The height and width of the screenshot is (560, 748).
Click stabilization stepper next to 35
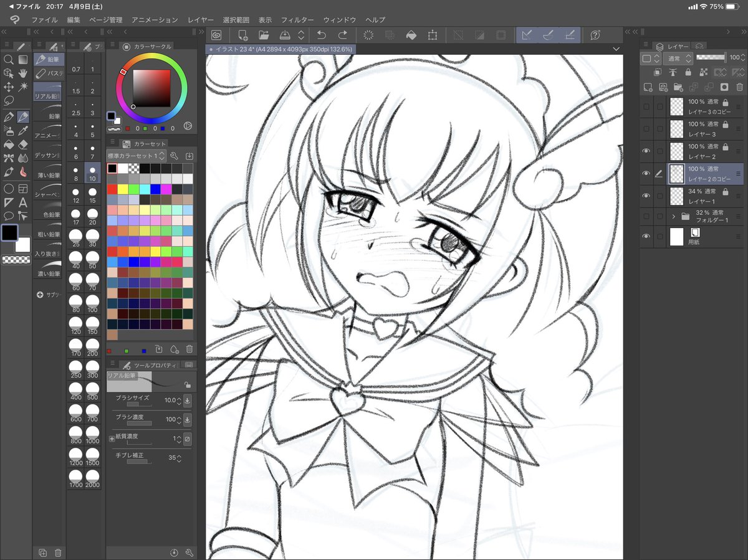pos(180,458)
